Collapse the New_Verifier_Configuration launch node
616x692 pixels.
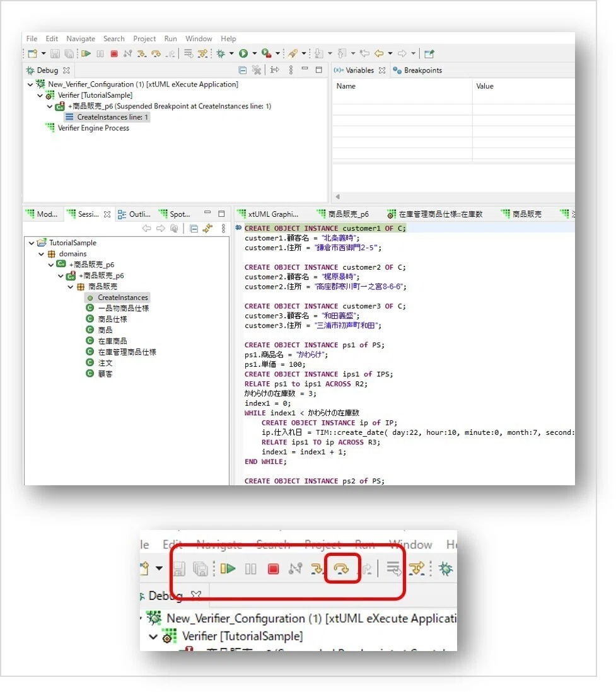pyautogui.click(x=30, y=84)
